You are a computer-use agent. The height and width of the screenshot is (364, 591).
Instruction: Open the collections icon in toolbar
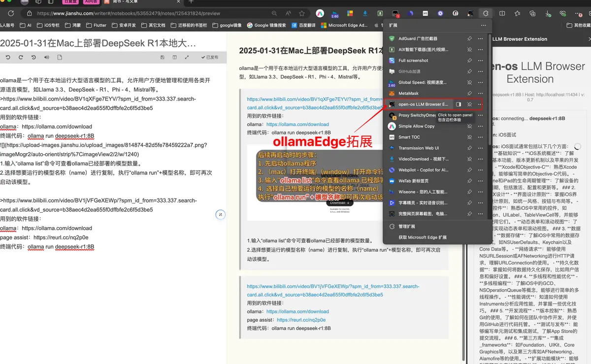(532, 13)
